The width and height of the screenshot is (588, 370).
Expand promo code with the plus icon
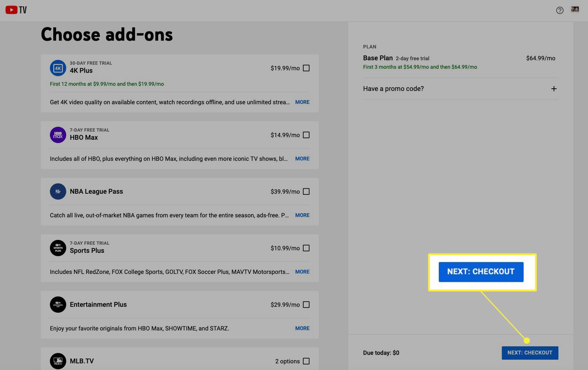[554, 89]
